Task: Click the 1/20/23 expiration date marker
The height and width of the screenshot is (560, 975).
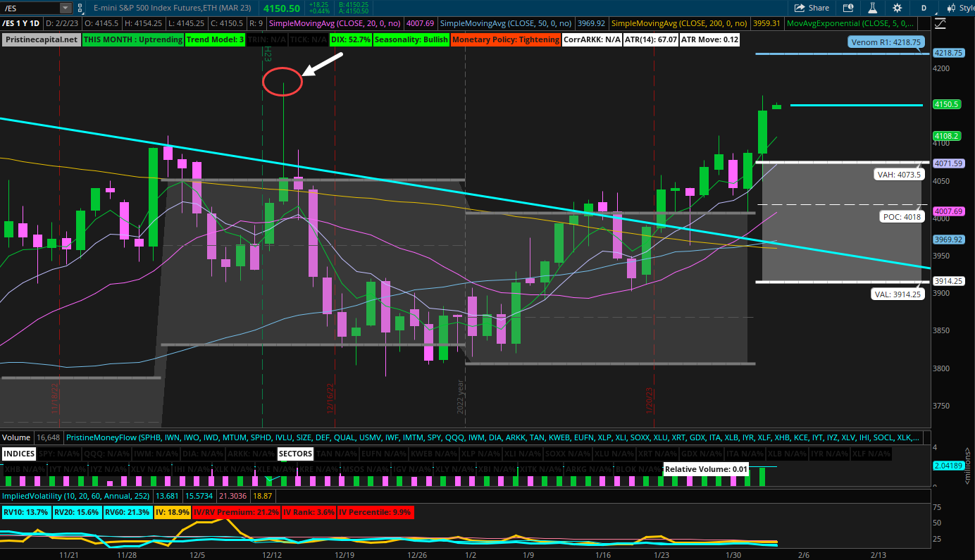Action: pyautogui.click(x=650, y=399)
